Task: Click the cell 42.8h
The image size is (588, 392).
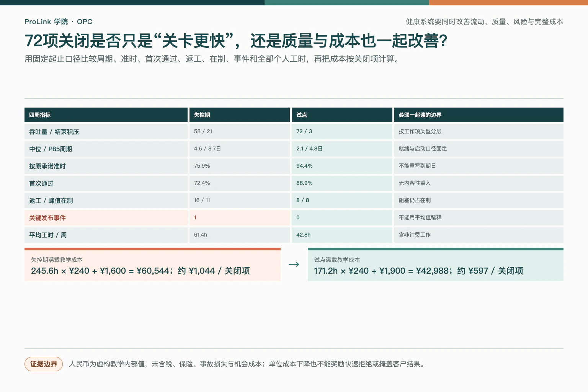Action: pyautogui.click(x=342, y=235)
